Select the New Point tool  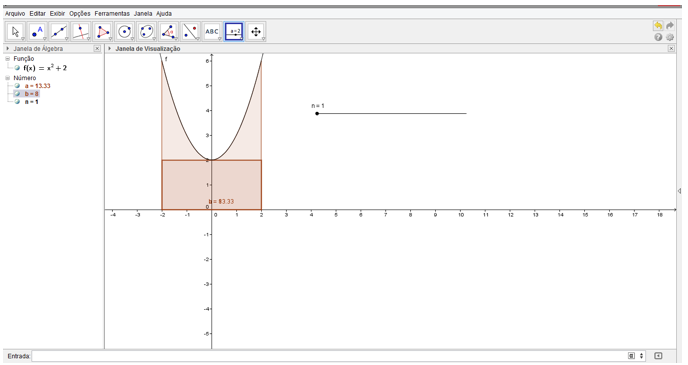[x=37, y=32]
